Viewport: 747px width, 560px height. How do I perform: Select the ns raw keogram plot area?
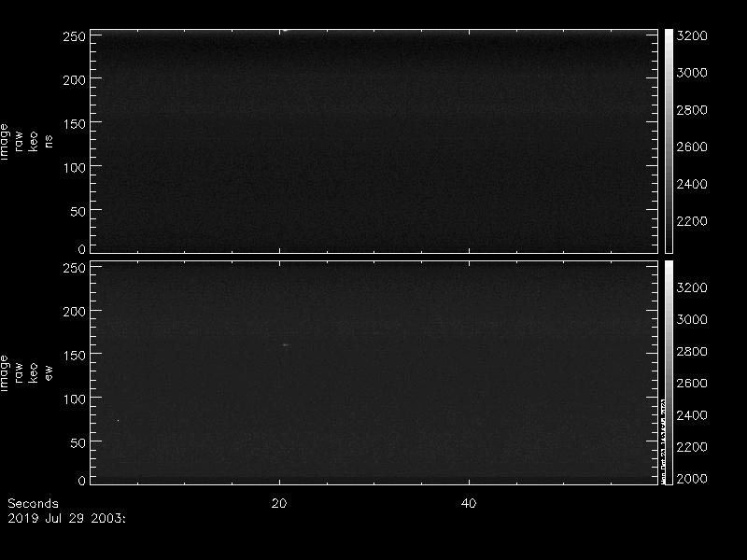pos(374,141)
